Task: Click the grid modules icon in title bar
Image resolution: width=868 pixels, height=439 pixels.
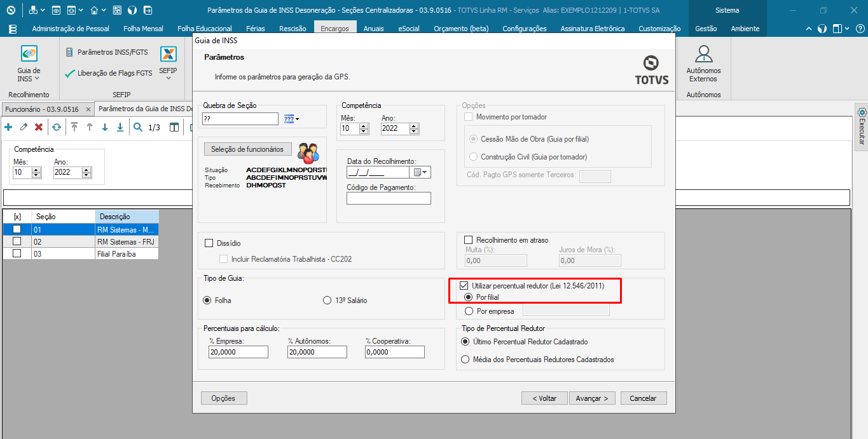Action: pyautogui.click(x=117, y=10)
